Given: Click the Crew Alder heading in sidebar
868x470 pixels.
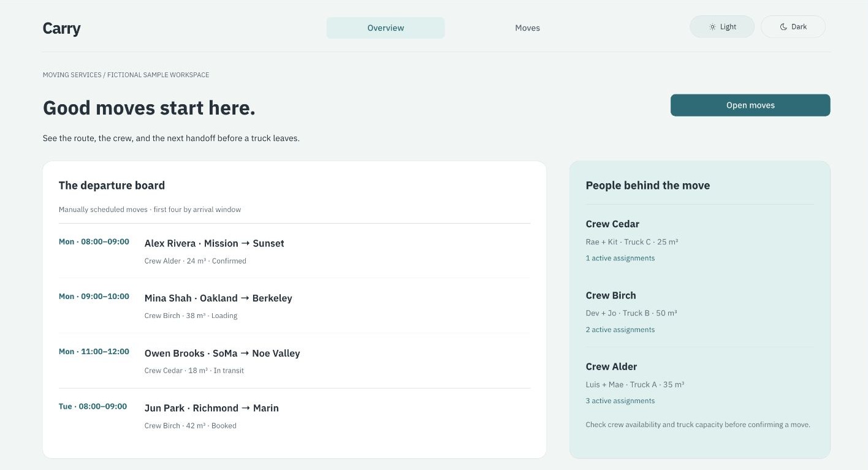Looking at the screenshot, I should coord(611,366).
